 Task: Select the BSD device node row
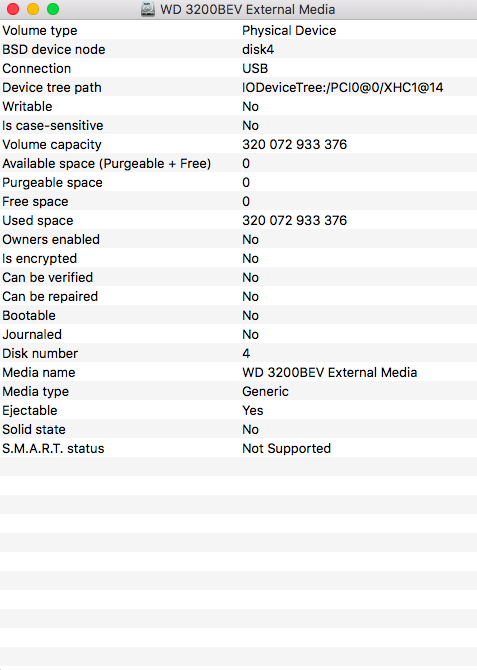[238, 49]
